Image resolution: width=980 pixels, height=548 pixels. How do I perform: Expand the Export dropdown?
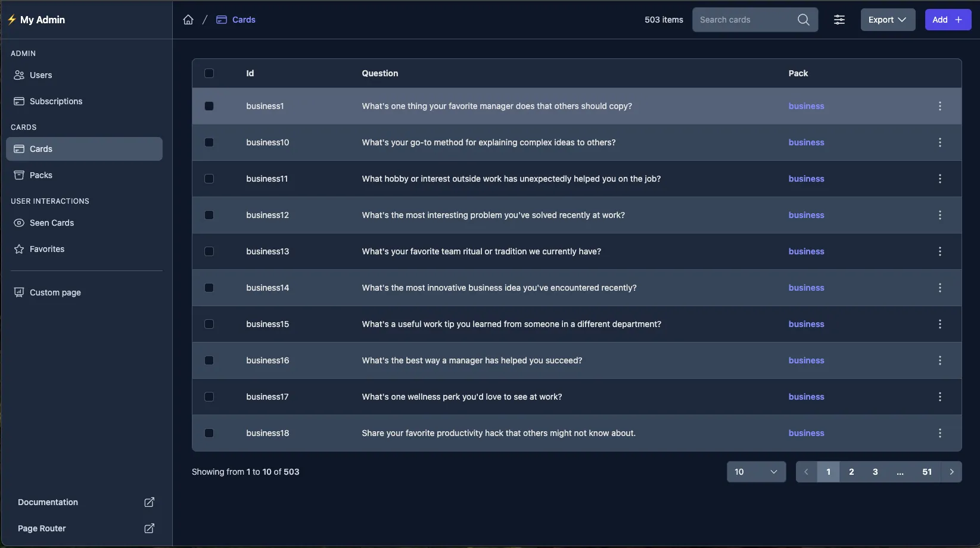pyautogui.click(x=887, y=20)
